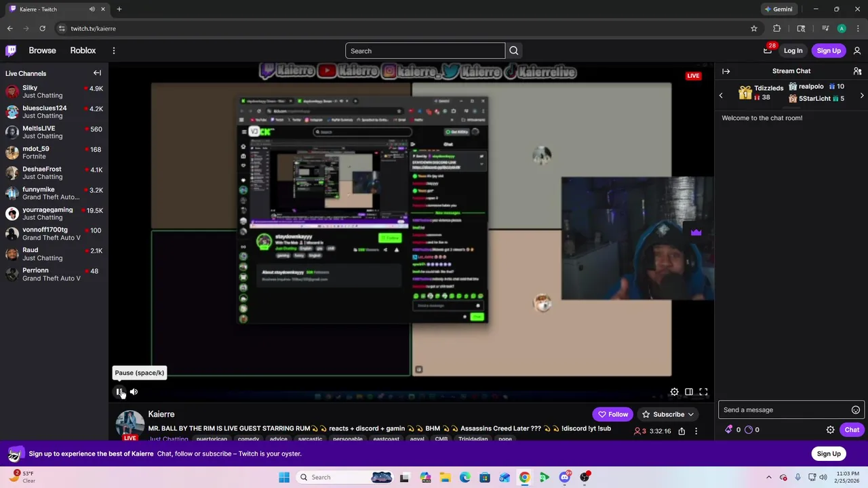Open Raud's channel
This screenshot has width=868, height=488.
tap(54, 254)
